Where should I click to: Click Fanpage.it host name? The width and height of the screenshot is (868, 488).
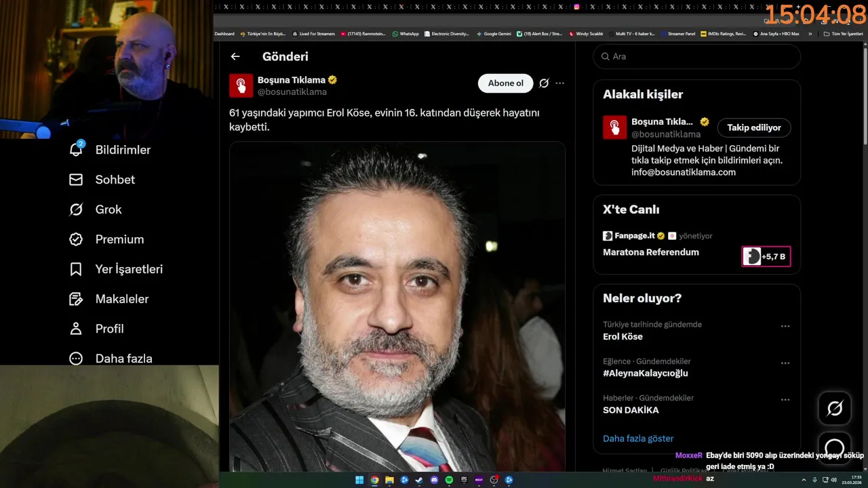pyautogui.click(x=635, y=236)
